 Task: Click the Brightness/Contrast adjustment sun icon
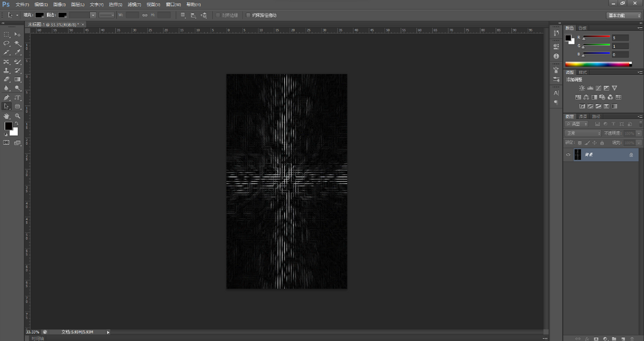click(x=582, y=88)
